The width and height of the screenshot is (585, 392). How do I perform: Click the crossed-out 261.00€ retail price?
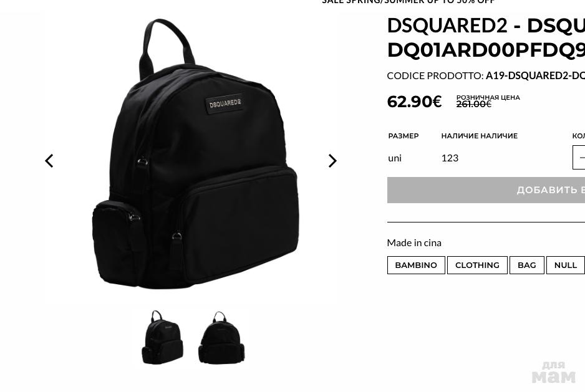pos(474,104)
